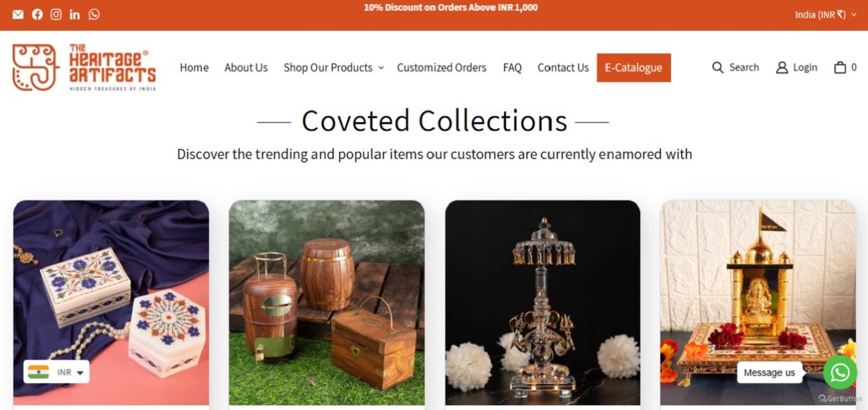868x410 pixels.
Task: Click The Heritage Artifacts logo
Action: tap(84, 68)
